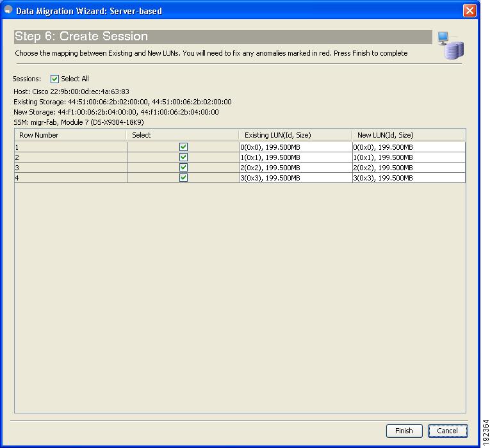
Task: Toggle the Select All sessions checkbox
Action: point(54,79)
